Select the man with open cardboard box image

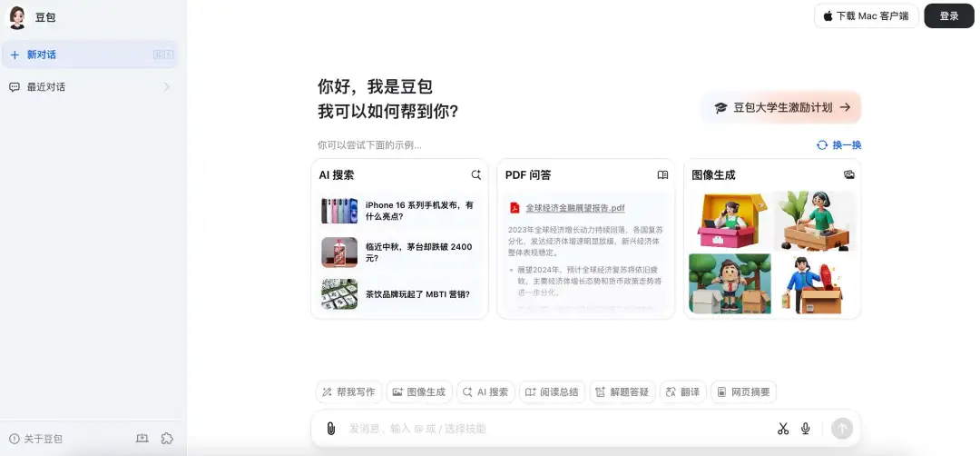[814, 284]
